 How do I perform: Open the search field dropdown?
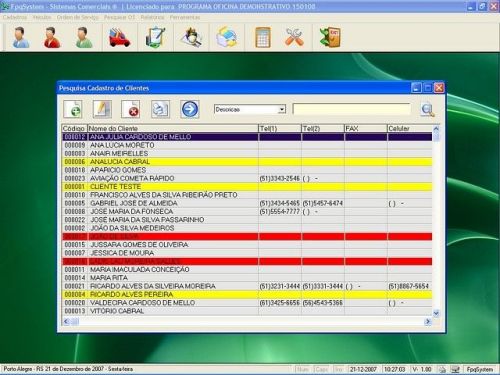pyautogui.click(x=282, y=109)
